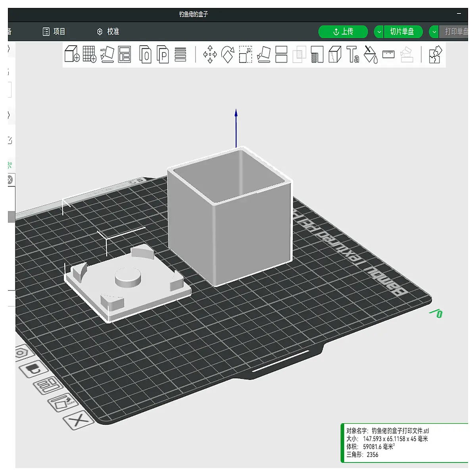Click the 切片单盘 slice plate button
476x476 pixels.
[402, 32]
